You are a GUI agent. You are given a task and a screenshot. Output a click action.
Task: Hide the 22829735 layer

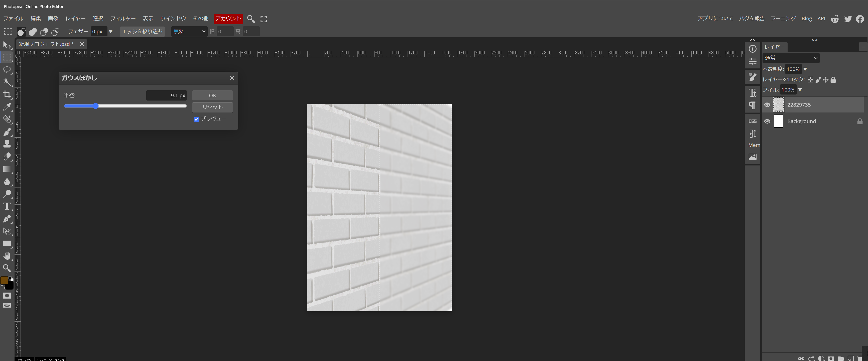click(767, 105)
